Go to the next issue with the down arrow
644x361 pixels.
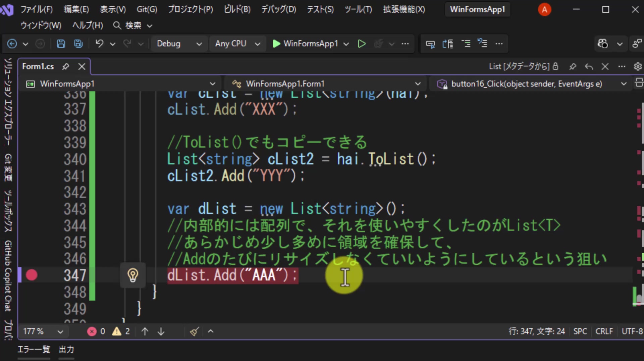click(161, 331)
